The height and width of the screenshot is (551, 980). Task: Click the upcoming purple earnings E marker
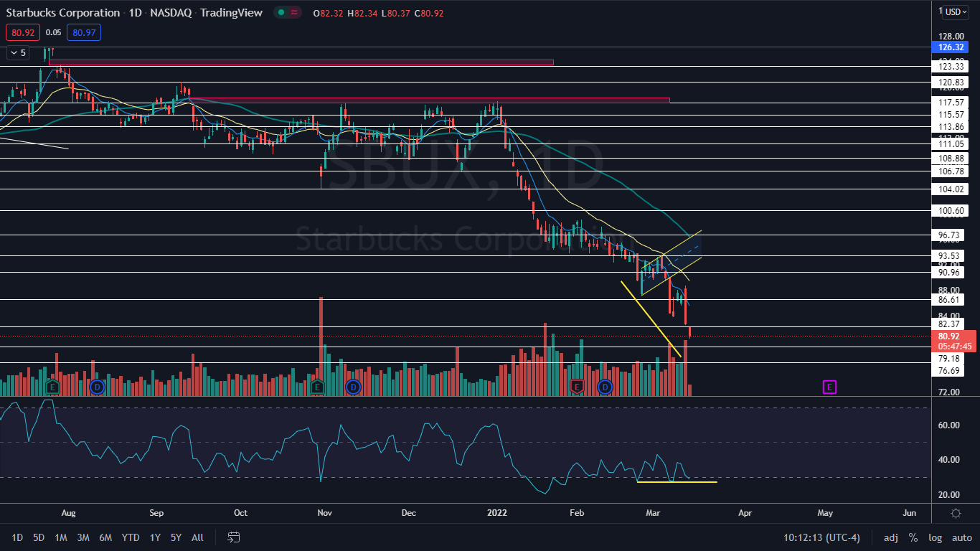(x=829, y=387)
